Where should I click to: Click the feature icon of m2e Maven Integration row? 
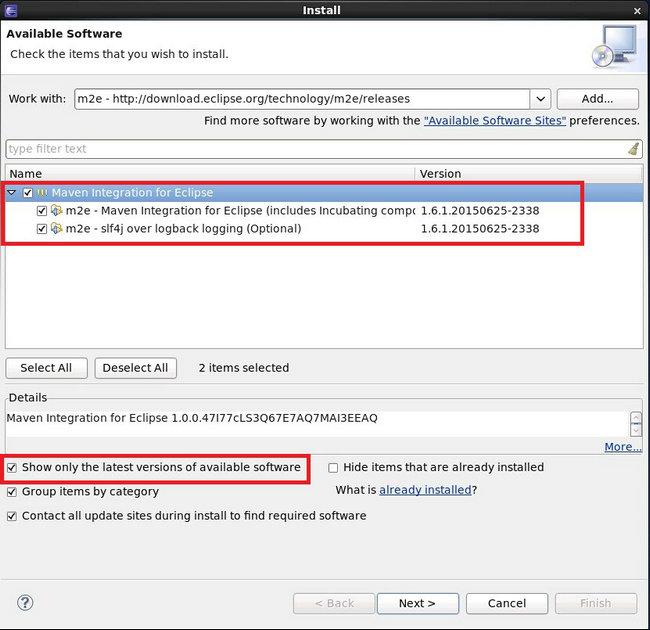click(x=56, y=210)
